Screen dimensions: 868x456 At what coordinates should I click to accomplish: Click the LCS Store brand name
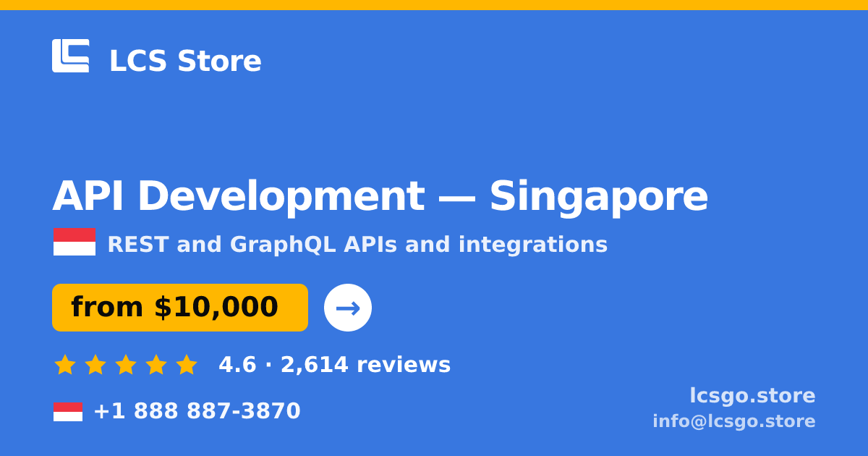coord(185,61)
